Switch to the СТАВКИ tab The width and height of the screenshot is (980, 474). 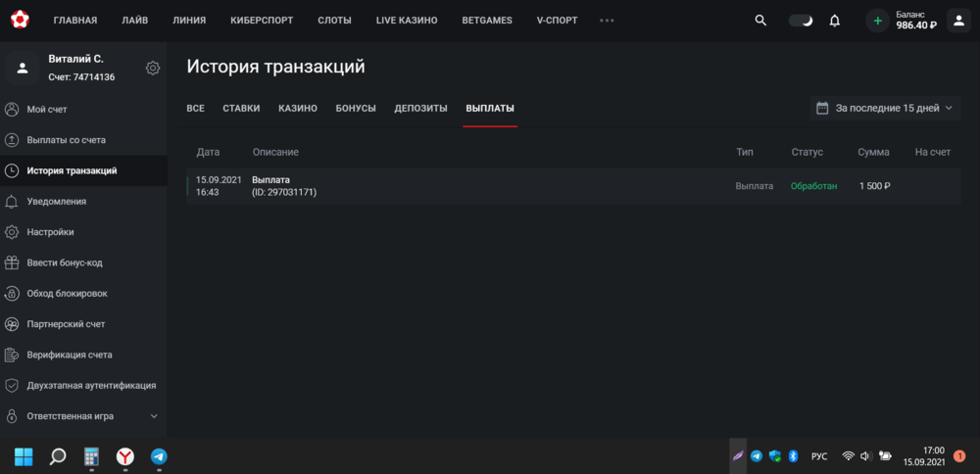(x=241, y=108)
